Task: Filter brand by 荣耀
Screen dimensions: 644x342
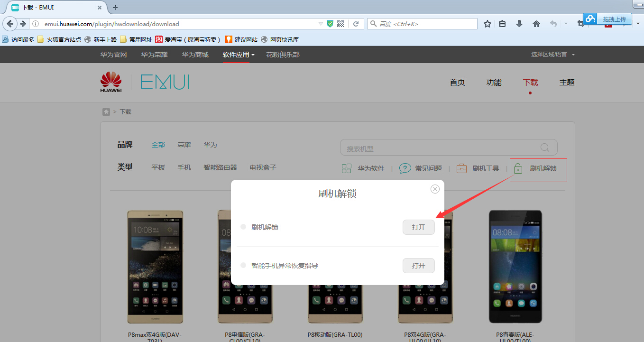Action: tap(184, 145)
